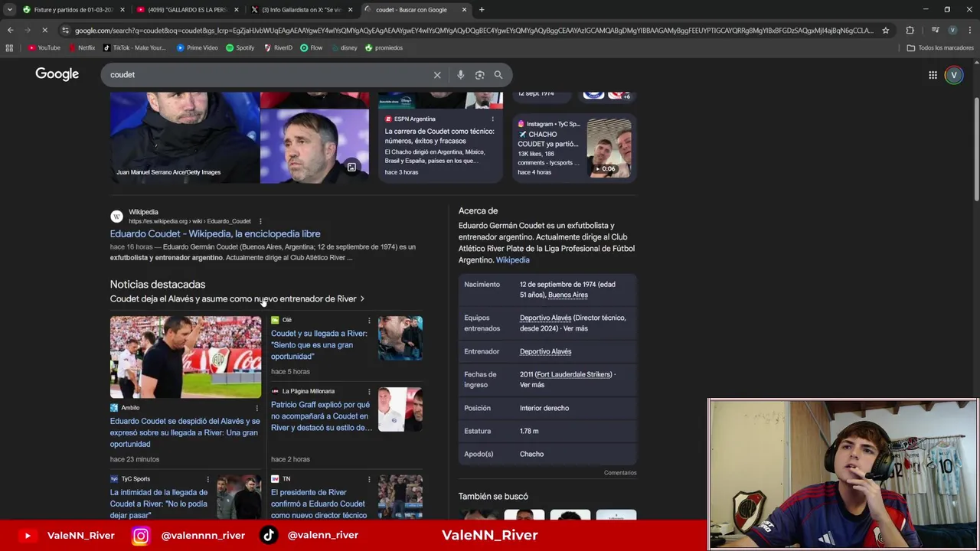Open options for the Olé news card
Screen dimensions: 980x551
click(x=369, y=320)
